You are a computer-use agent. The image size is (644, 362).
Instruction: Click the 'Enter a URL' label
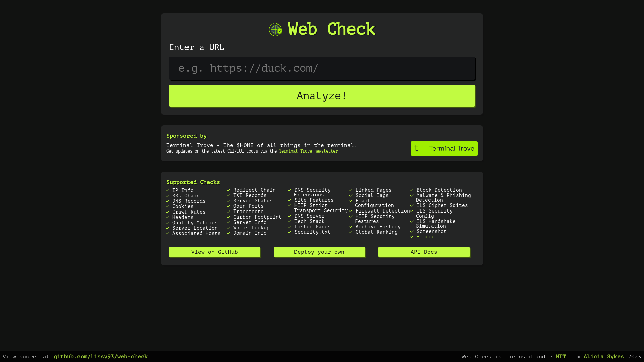point(197,47)
